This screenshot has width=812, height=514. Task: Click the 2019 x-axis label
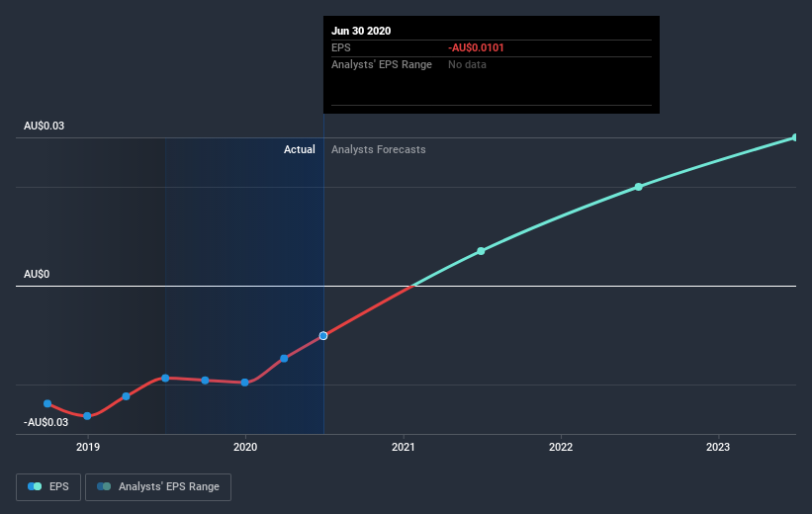(x=87, y=447)
